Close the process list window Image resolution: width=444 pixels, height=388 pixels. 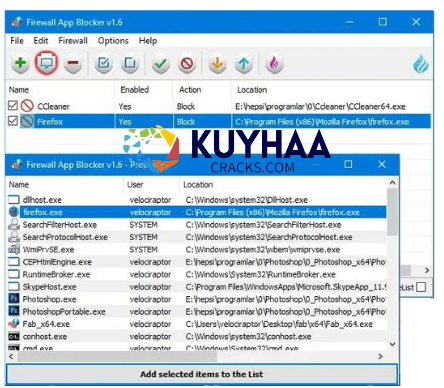point(382,164)
